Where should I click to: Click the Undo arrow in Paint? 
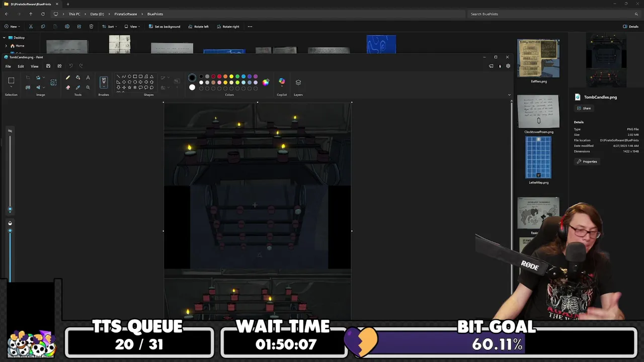click(x=71, y=66)
